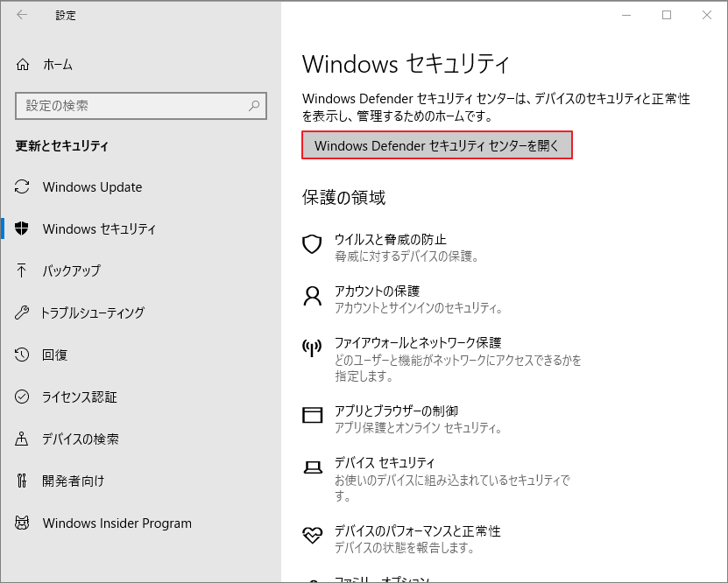
Task: Click the Windows セキュリティ shield icon in sidebar
Action: (x=22, y=228)
